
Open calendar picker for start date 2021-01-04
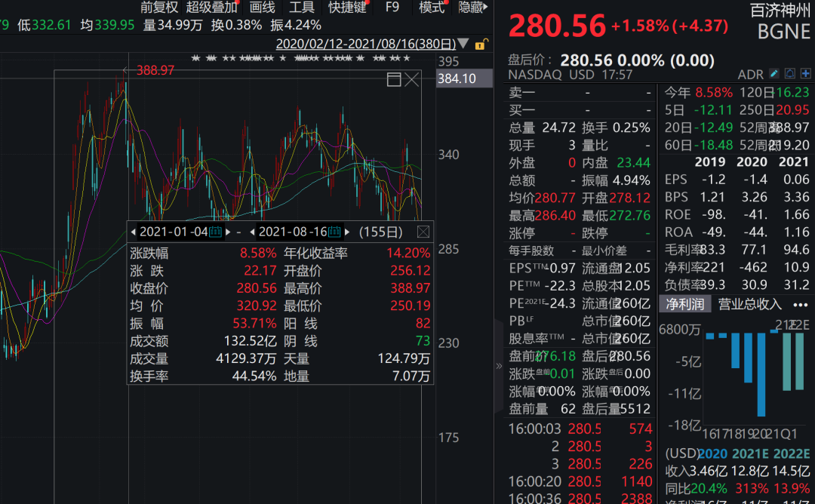(x=216, y=232)
